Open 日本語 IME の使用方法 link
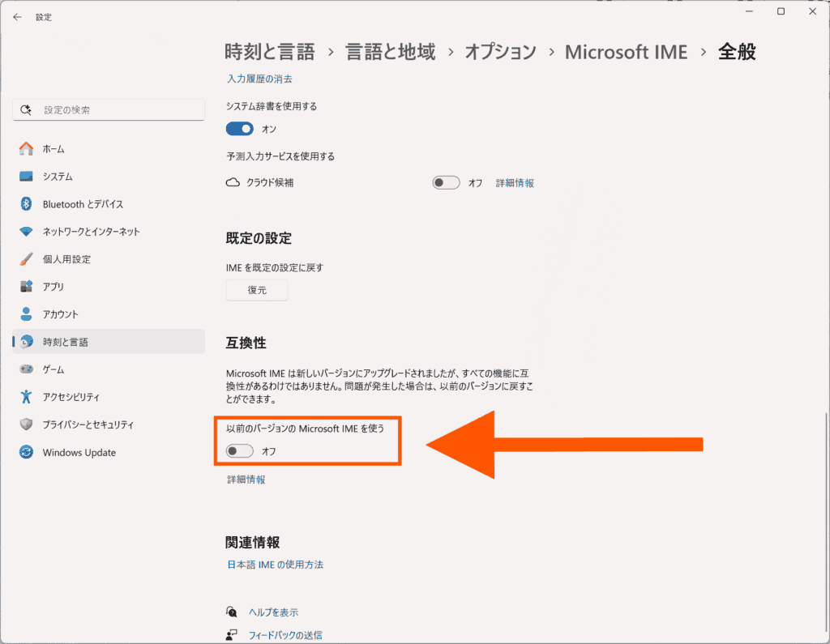The image size is (830, 644). pyautogui.click(x=276, y=565)
